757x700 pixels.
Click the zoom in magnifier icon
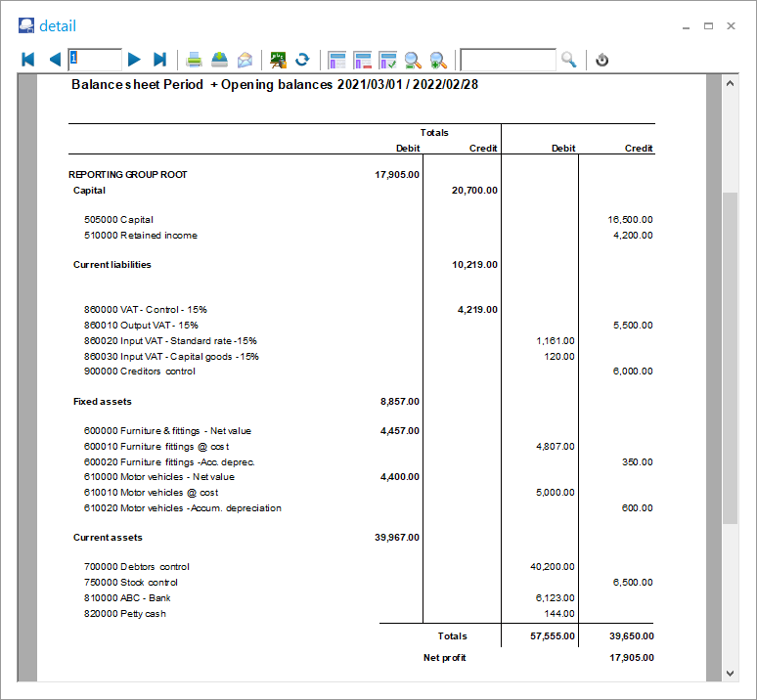[438, 60]
